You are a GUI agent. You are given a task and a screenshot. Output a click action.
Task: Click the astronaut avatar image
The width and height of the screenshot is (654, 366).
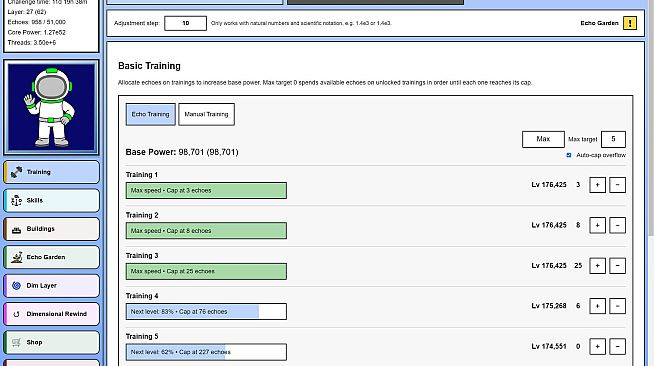pyautogui.click(x=51, y=107)
